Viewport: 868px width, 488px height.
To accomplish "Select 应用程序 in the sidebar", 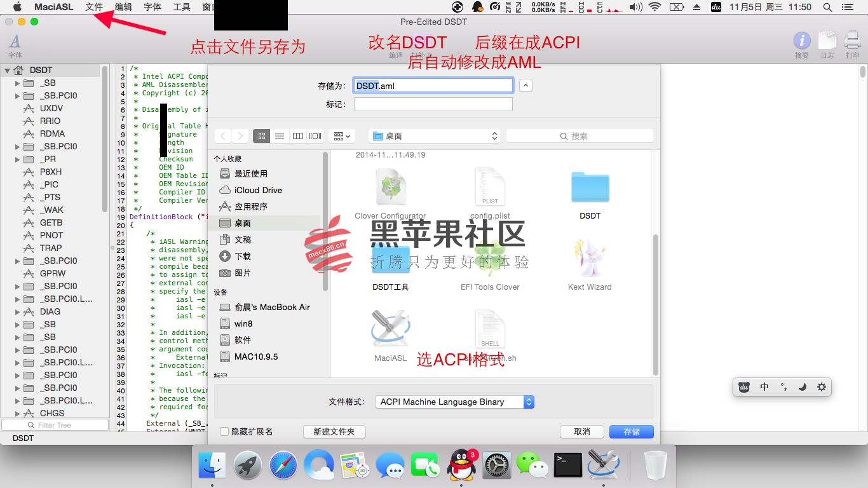I will (x=251, y=207).
